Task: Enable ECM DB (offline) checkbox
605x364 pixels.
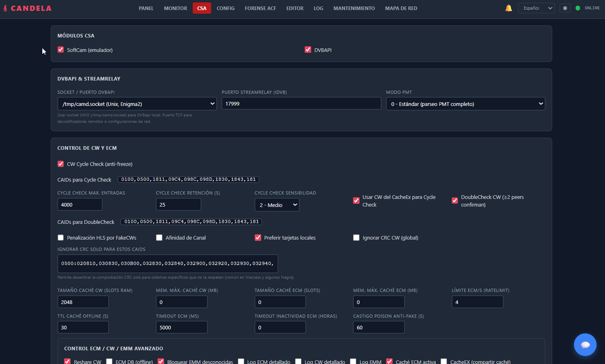Action: click(x=109, y=362)
